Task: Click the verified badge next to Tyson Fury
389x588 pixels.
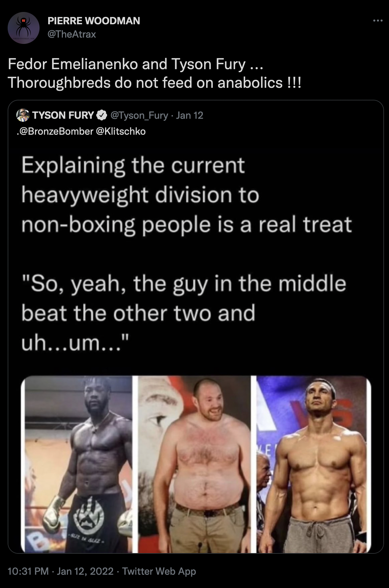Action: [x=101, y=115]
